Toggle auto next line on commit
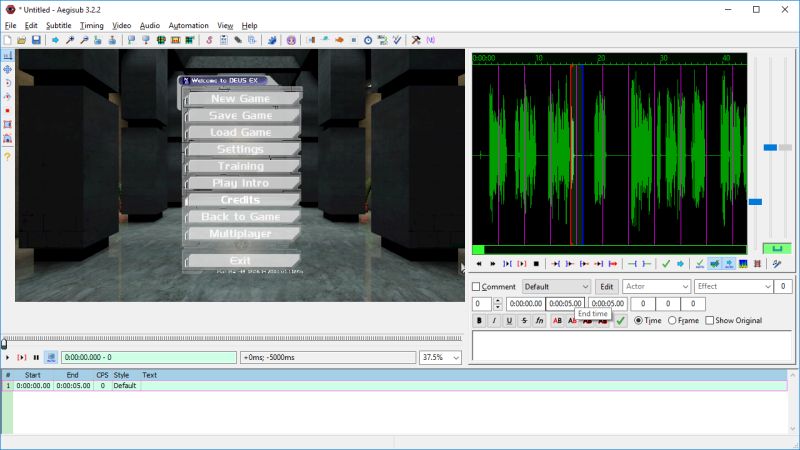Image resolution: width=800 pixels, height=450 pixels. point(715,264)
